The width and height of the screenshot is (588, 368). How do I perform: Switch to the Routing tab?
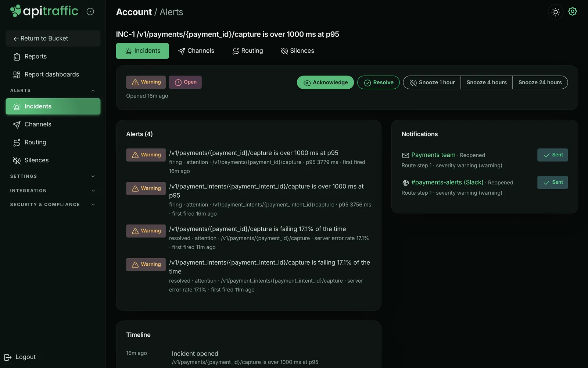pos(248,51)
